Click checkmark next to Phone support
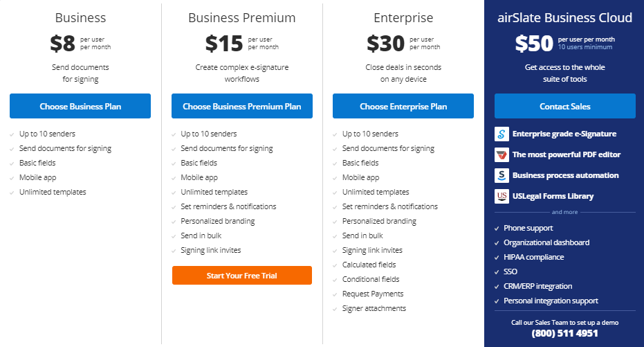The height and width of the screenshot is (347, 644). pos(497,229)
